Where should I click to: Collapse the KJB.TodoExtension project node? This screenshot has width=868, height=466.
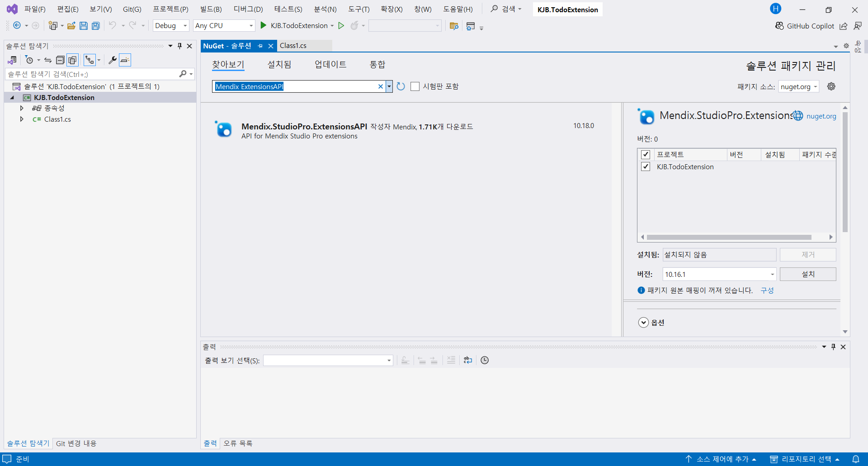tap(12, 97)
